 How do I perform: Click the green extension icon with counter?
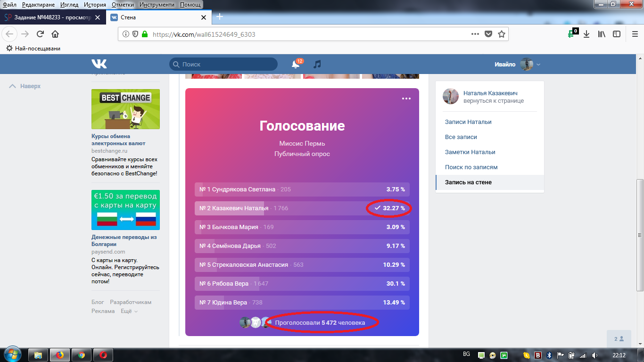click(572, 33)
